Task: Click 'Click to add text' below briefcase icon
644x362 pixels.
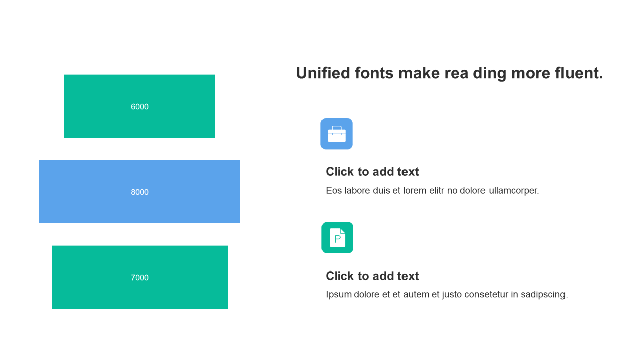Action: coord(372,172)
